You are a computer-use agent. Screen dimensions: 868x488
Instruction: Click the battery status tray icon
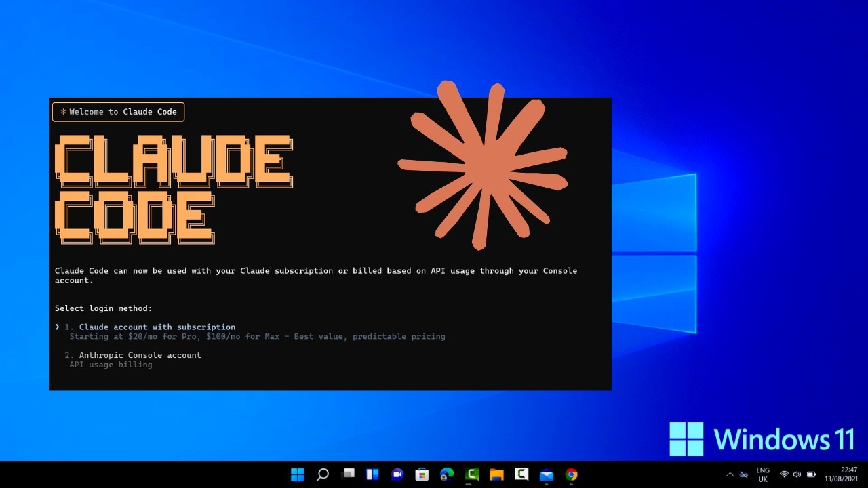tap(811, 474)
